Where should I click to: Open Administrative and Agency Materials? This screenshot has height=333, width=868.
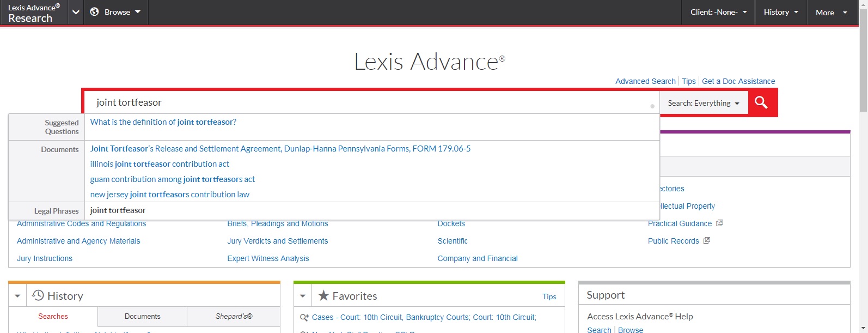(78, 241)
